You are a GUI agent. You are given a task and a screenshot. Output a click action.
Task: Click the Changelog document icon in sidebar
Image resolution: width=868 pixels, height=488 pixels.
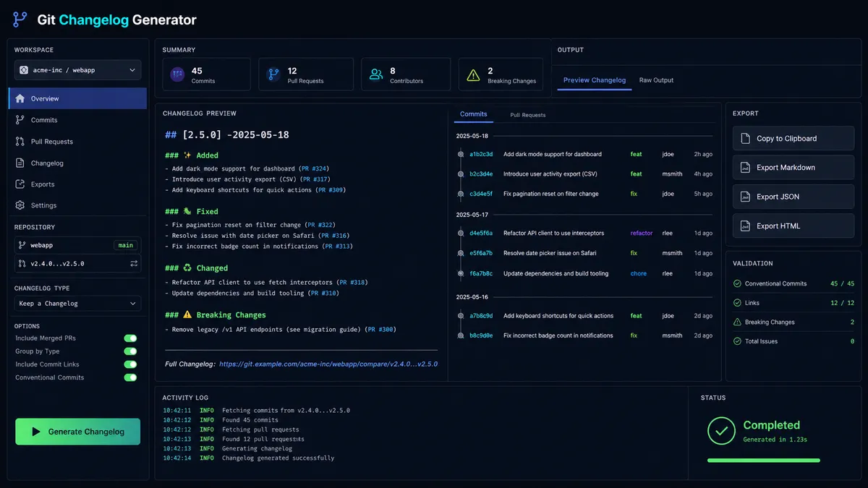[20, 163]
